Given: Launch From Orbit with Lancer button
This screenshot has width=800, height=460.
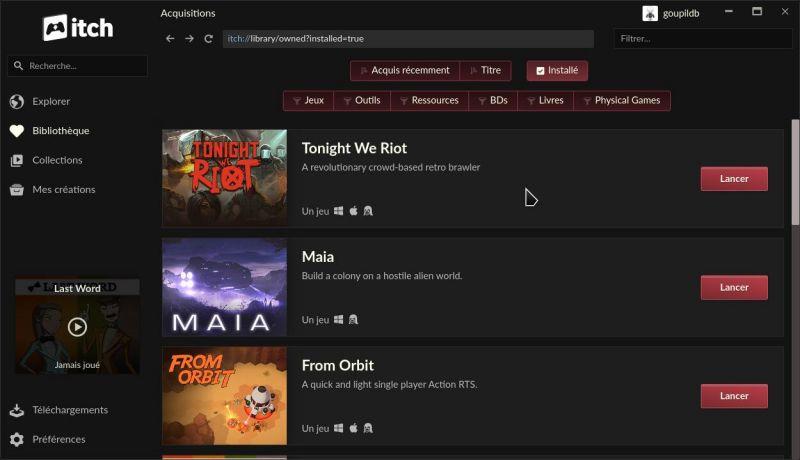Looking at the screenshot, I should click(734, 396).
